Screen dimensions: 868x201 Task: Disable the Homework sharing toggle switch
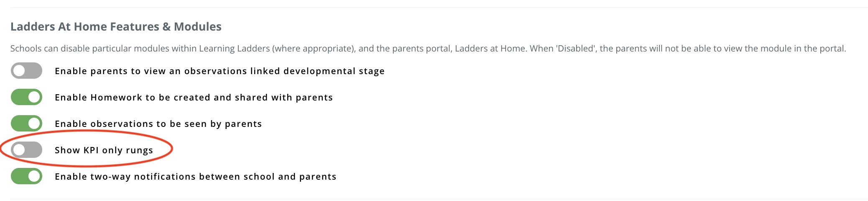click(x=26, y=97)
